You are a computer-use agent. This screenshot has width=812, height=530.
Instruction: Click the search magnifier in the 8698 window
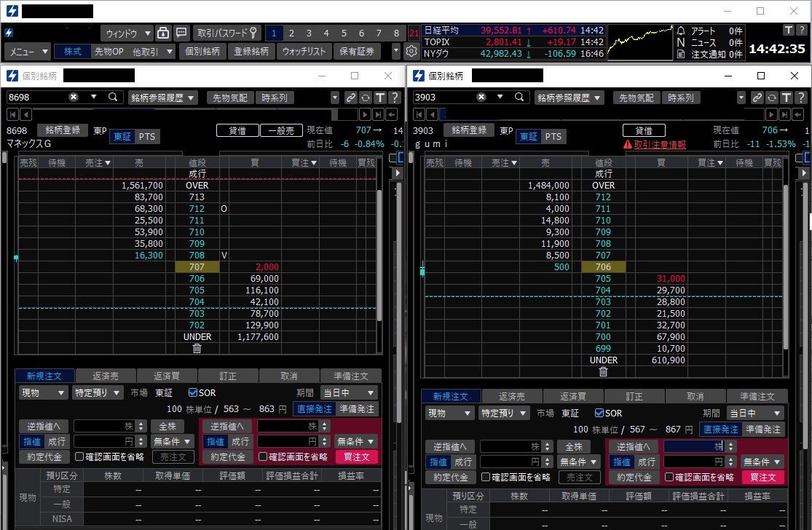point(113,98)
